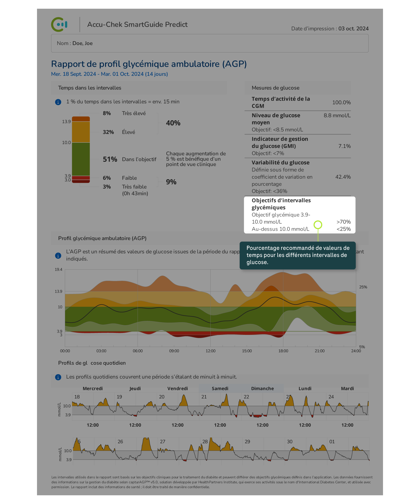Click the 'Mercredi' day column header
The width and height of the screenshot is (420, 504).
(x=93, y=389)
